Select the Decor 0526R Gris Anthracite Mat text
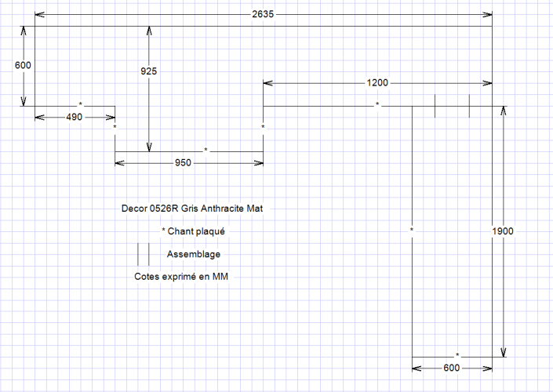This screenshot has width=553, height=392. 192,209
